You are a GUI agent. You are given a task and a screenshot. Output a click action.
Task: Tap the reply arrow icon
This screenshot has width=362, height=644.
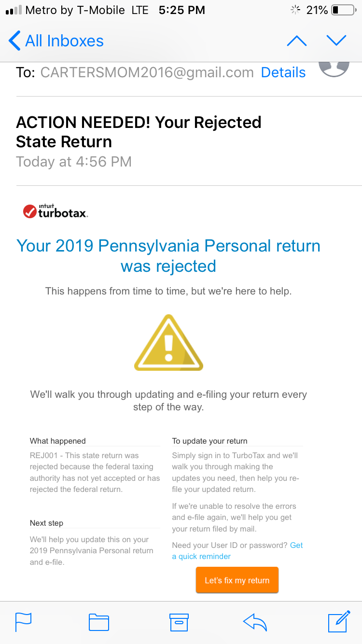[x=255, y=622]
